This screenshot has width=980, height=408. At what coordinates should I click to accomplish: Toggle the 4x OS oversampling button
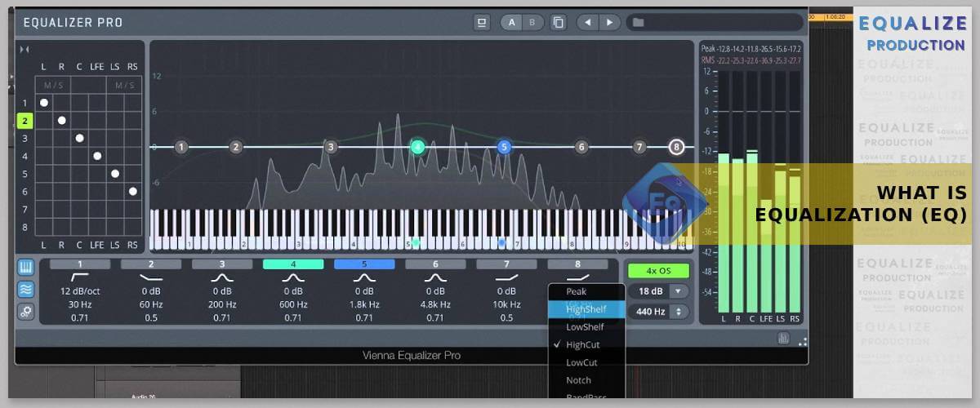(x=658, y=270)
